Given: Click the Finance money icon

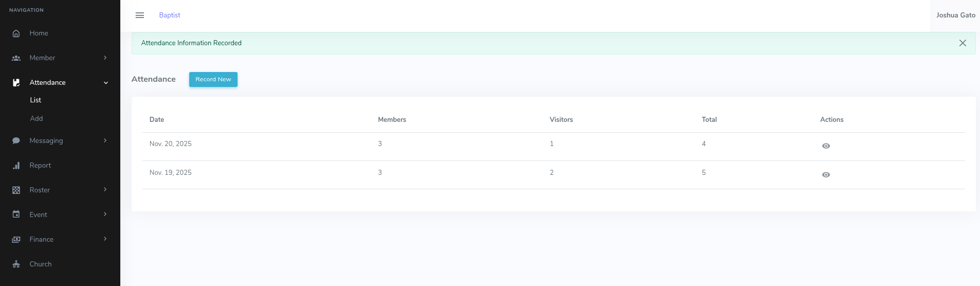Looking at the screenshot, I should [16, 239].
